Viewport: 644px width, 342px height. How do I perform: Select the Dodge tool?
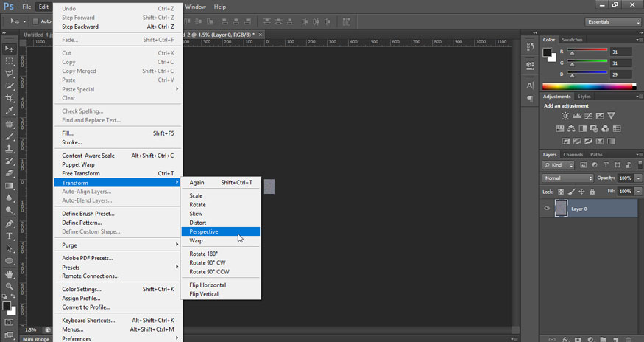[x=9, y=210]
